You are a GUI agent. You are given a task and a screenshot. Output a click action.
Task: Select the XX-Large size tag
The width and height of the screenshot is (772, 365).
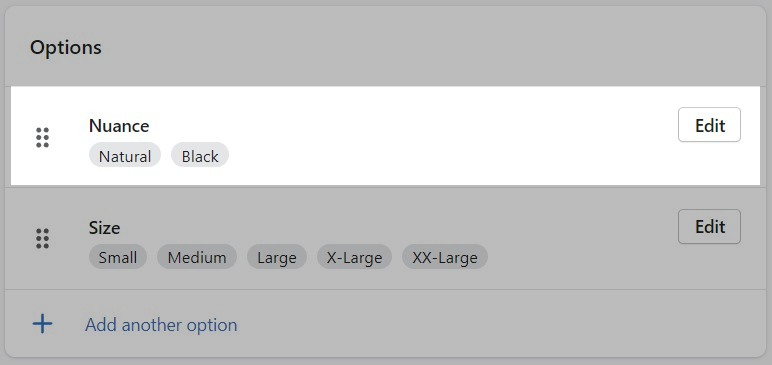tap(445, 257)
